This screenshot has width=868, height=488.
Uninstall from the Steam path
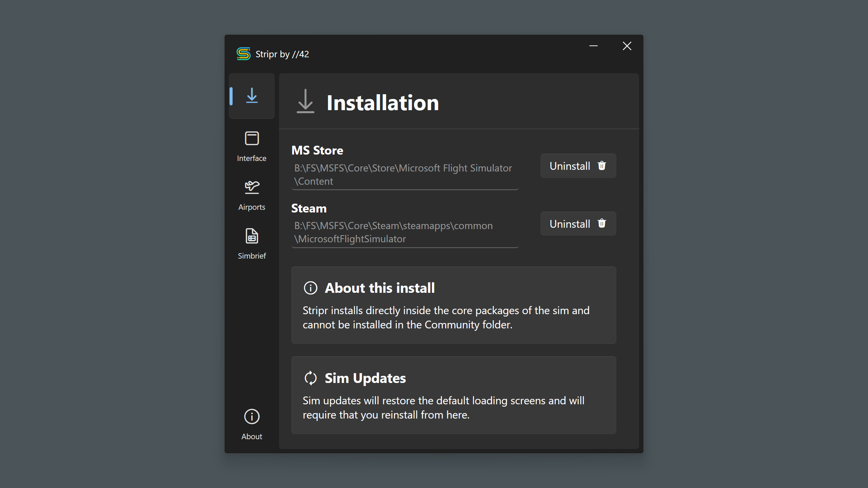570,224
